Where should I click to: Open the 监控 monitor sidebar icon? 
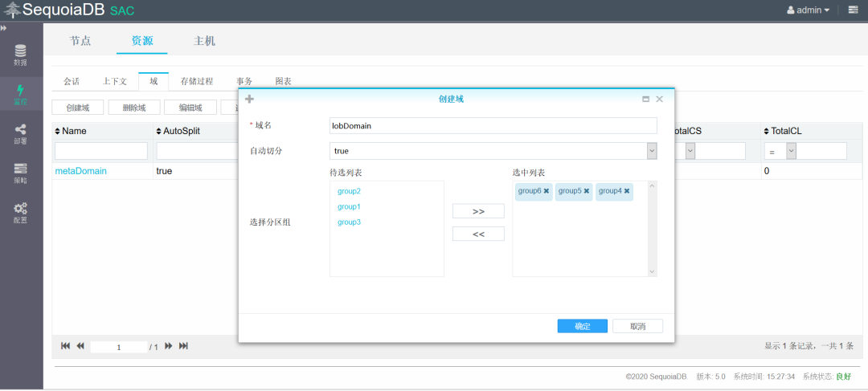coord(20,95)
